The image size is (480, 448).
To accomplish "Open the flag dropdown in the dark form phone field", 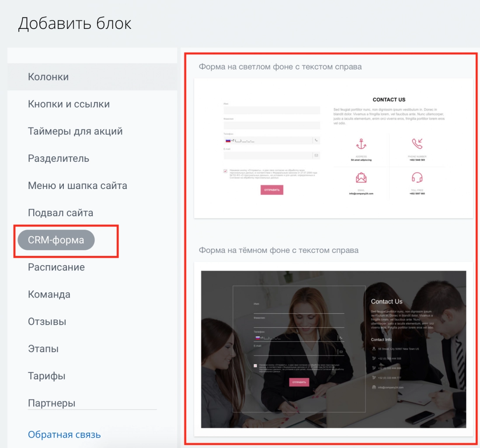I will click(x=257, y=338).
